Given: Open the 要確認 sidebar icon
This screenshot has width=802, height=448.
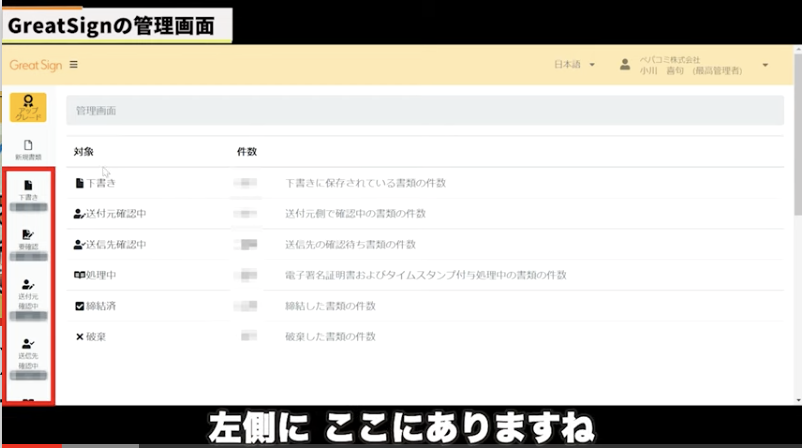Looking at the screenshot, I should click(28, 238).
